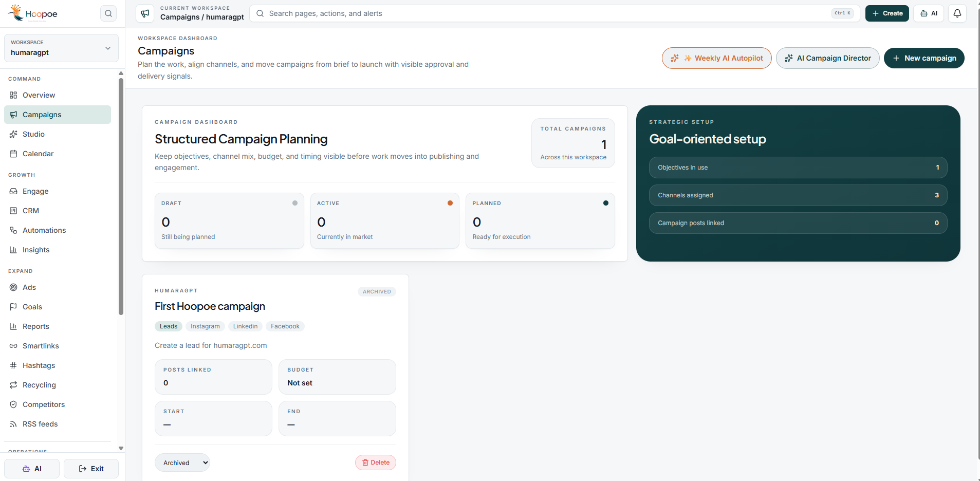Open sidebar search magnifier icon
The width and height of the screenshot is (980, 481).
click(108, 13)
